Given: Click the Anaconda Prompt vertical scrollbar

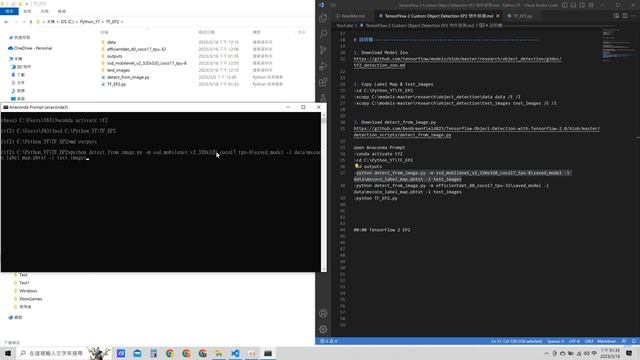Looking at the screenshot, I should point(324,192).
